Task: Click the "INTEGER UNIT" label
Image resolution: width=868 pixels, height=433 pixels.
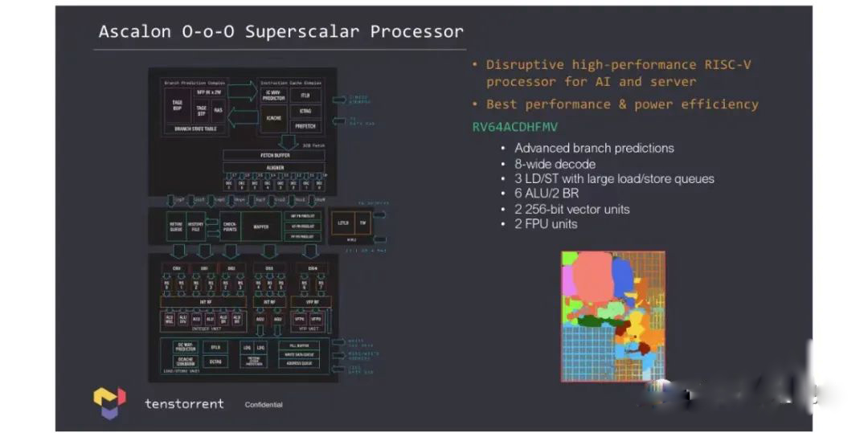Action: [207, 329]
